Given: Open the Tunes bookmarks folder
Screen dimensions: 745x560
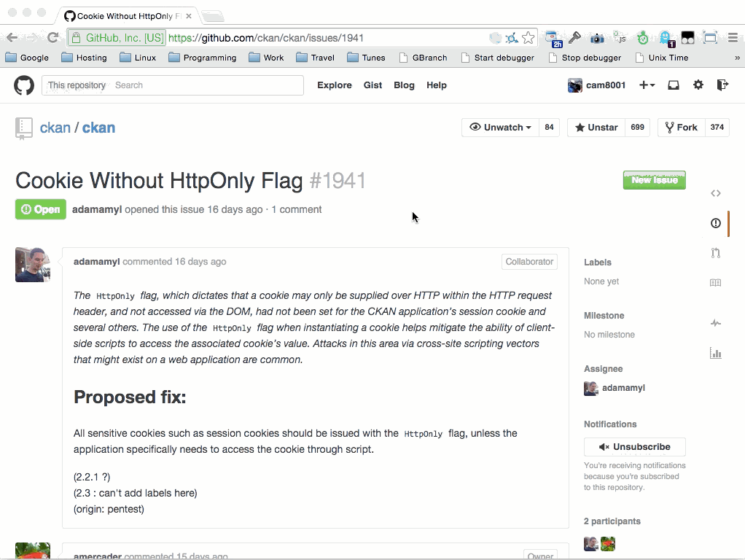Looking at the screenshot, I should pos(366,58).
